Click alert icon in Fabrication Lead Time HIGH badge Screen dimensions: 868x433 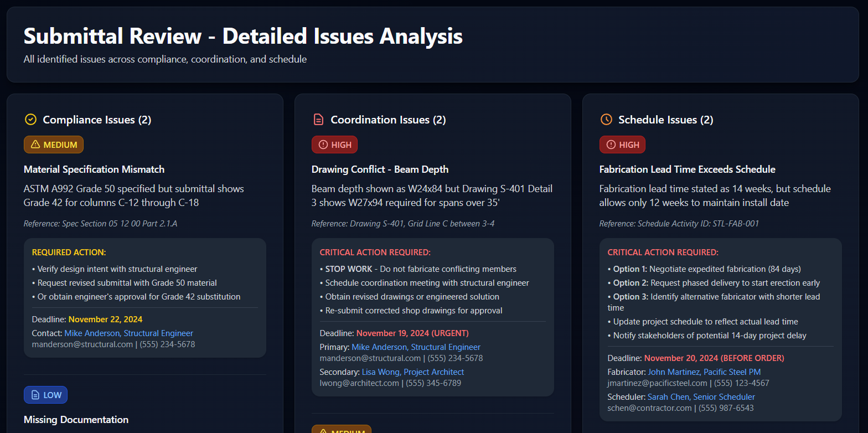coord(611,145)
